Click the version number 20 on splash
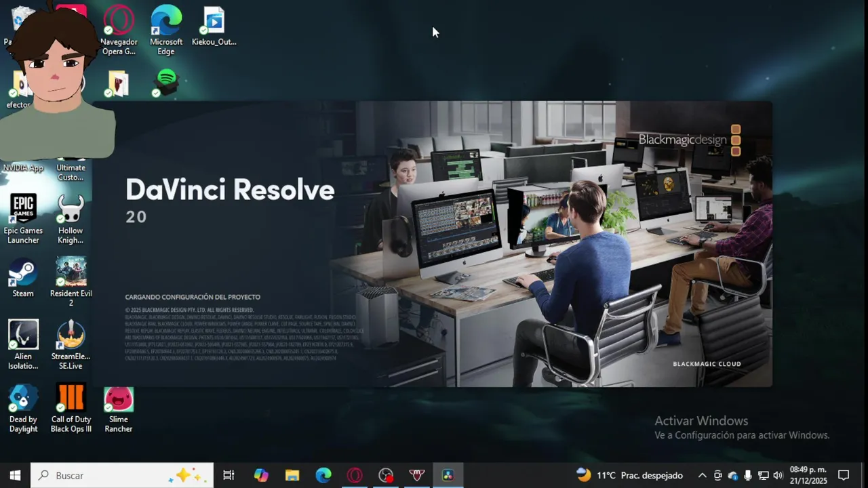The image size is (868, 488). click(136, 217)
